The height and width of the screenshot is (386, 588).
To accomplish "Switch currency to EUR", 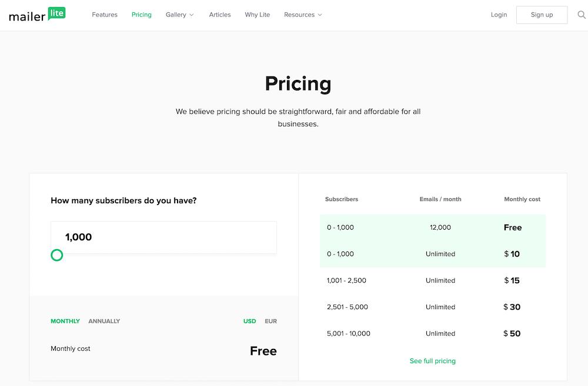I will point(270,321).
